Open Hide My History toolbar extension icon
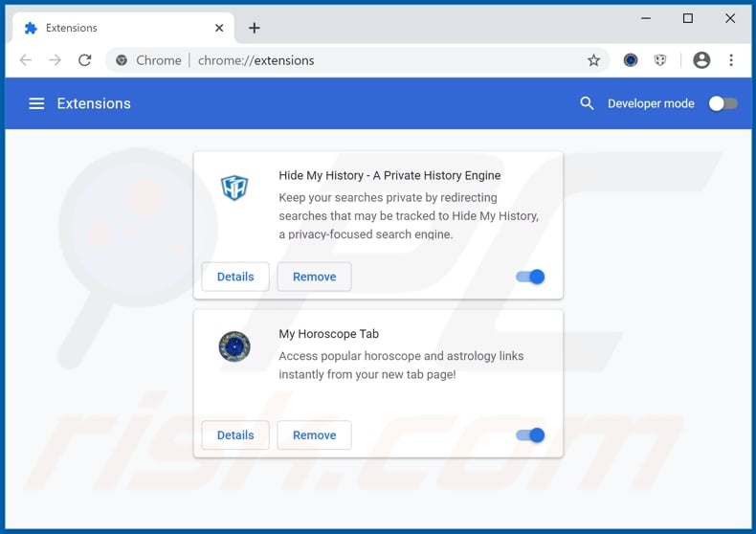This screenshot has width=756, height=534. 660,60
